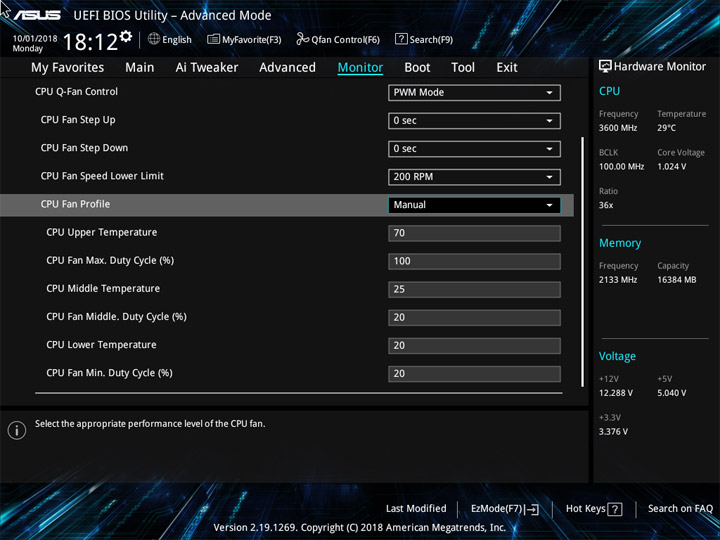The height and width of the screenshot is (540, 720).
Task: Click the +3.3V 3.376 V reading
Action: 613,431
